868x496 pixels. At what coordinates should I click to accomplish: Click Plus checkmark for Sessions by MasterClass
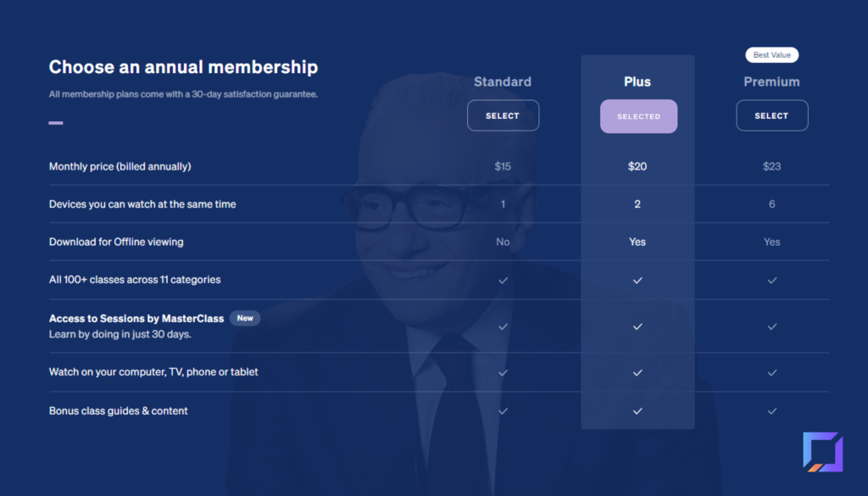click(637, 326)
